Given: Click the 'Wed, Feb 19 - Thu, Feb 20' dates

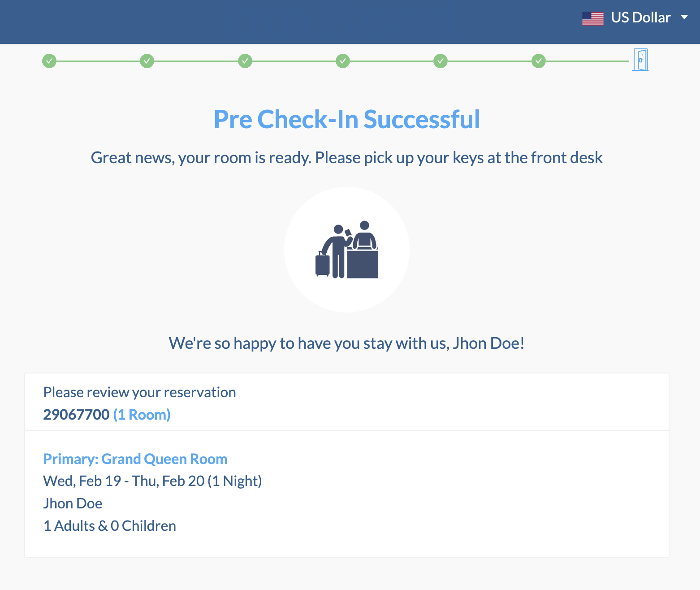Looking at the screenshot, I should 124,481.
